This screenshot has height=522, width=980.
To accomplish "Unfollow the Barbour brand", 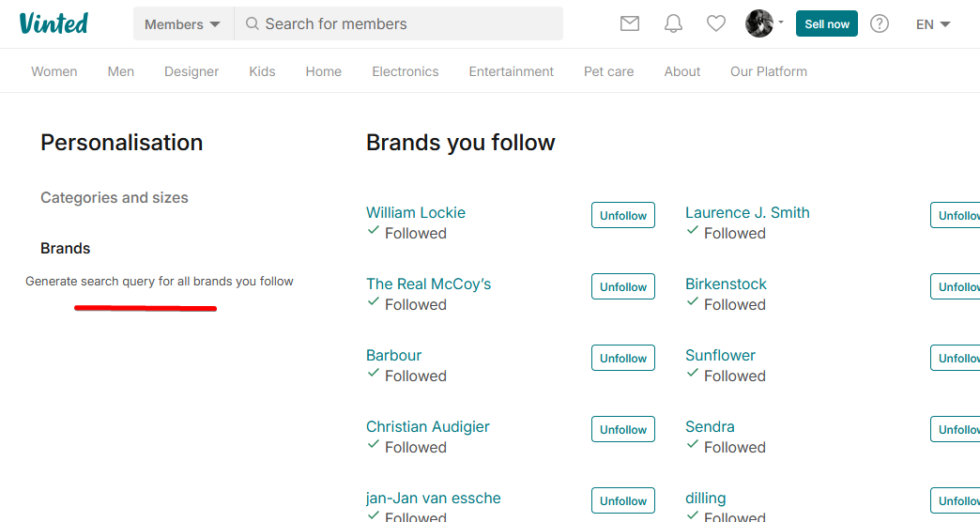I will (x=623, y=358).
